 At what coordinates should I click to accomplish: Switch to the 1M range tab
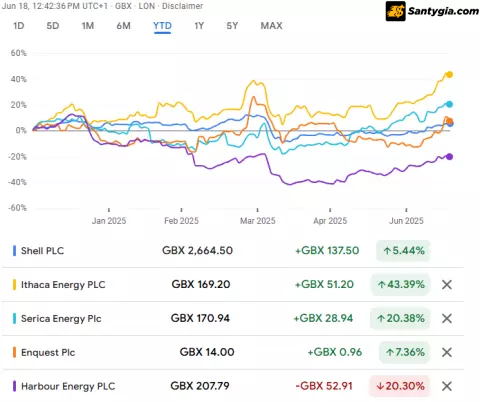point(88,26)
